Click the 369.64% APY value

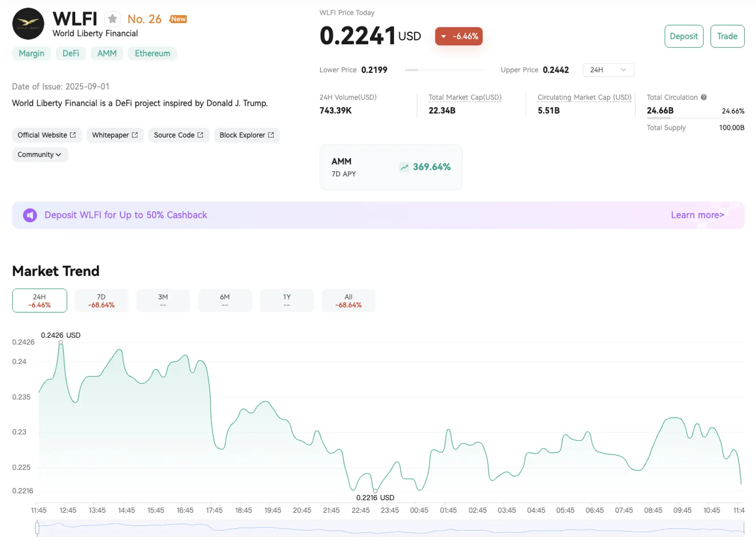click(x=432, y=167)
